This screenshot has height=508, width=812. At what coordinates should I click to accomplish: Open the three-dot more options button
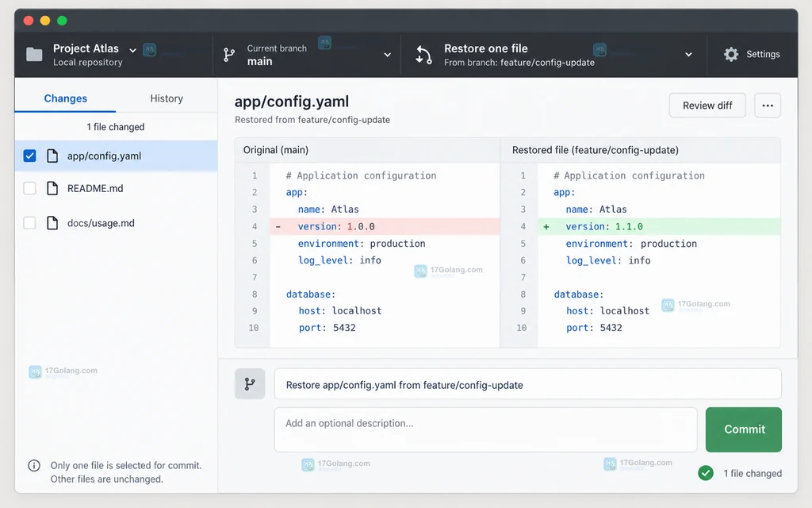pyautogui.click(x=768, y=106)
